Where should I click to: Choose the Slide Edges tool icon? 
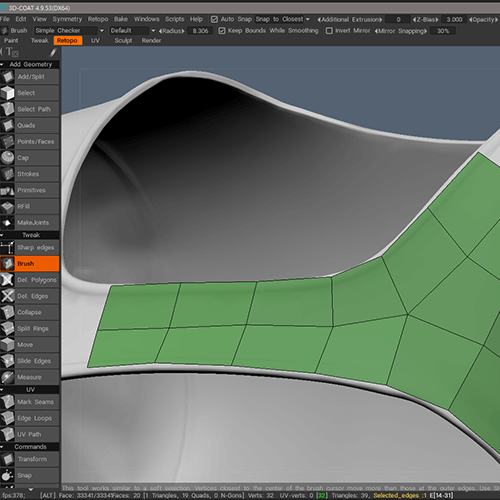point(7,361)
